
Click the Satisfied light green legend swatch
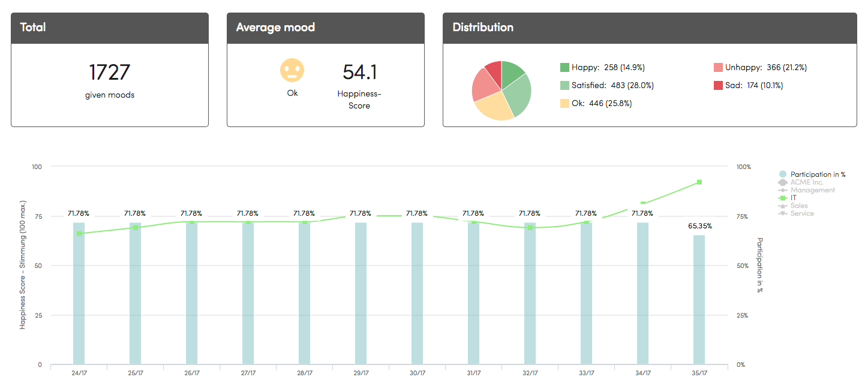coord(564,85)
